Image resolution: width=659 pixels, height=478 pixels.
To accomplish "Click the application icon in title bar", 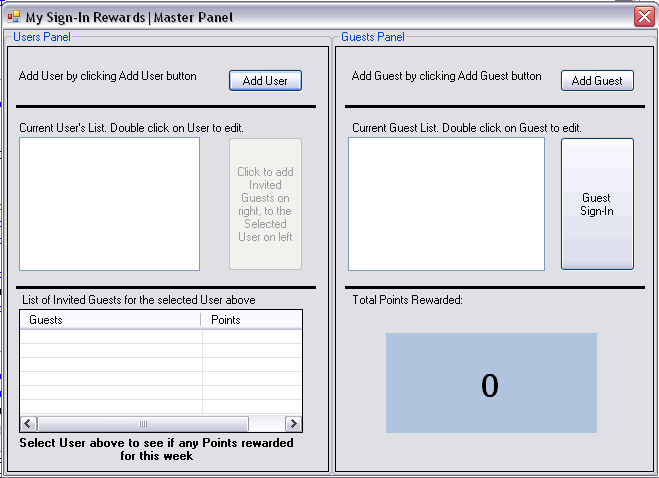I will point(14,17).
